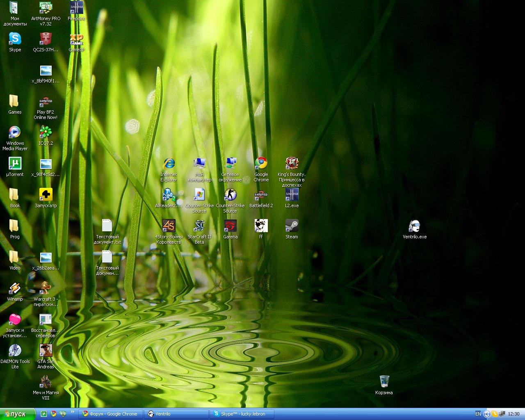
Task: Open Windows Media Player shortcut
Action: click(15, 139)
